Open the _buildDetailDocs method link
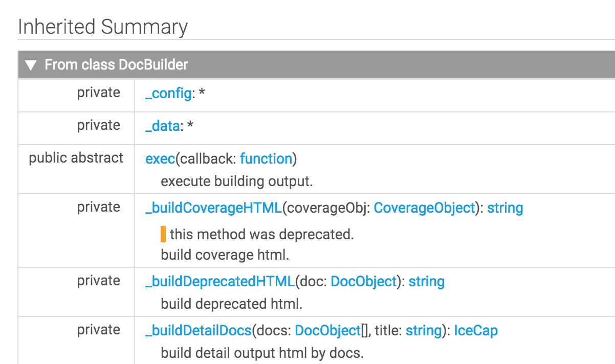The width and height of the screenshot is (615, 364). tap(199, 331)
